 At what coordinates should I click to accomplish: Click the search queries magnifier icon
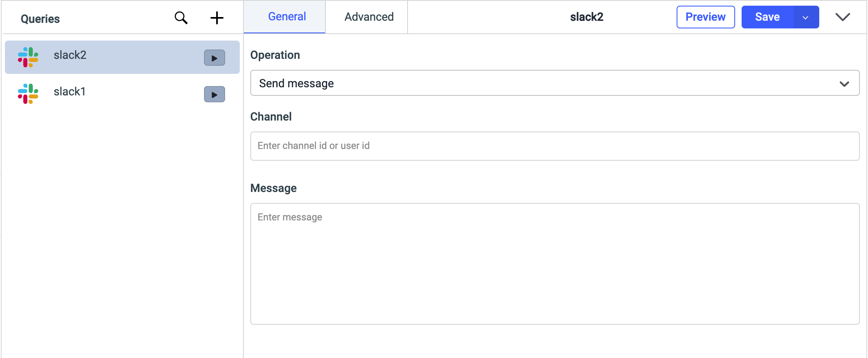click(x=181, y=18)
